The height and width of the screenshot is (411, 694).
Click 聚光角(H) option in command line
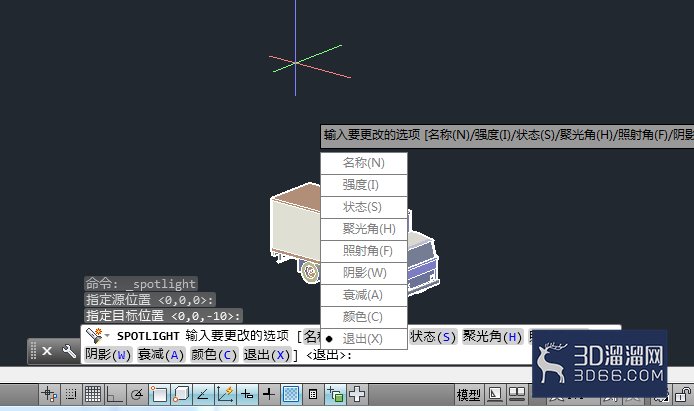tap(493, 337)
